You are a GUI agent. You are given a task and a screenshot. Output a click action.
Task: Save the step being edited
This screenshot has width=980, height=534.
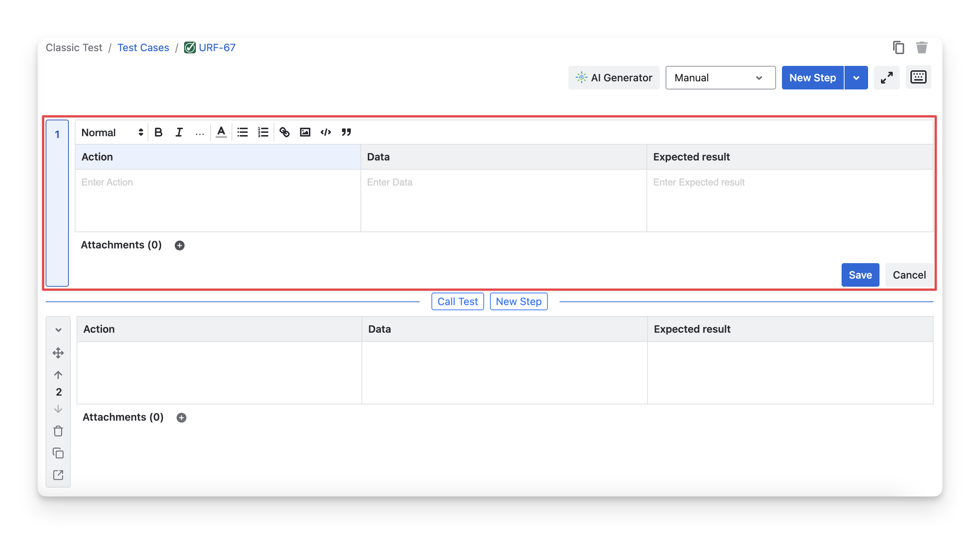point(860,275)
